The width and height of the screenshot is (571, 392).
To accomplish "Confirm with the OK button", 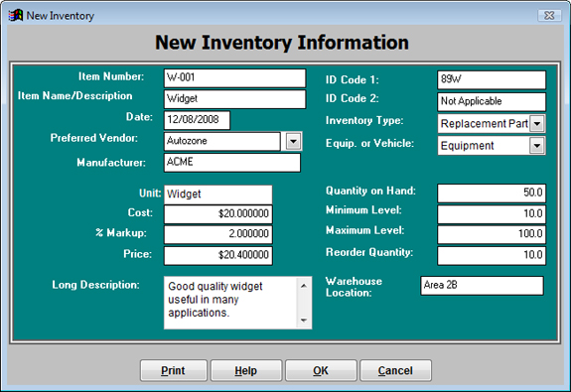I will click(x=321, y=370).
